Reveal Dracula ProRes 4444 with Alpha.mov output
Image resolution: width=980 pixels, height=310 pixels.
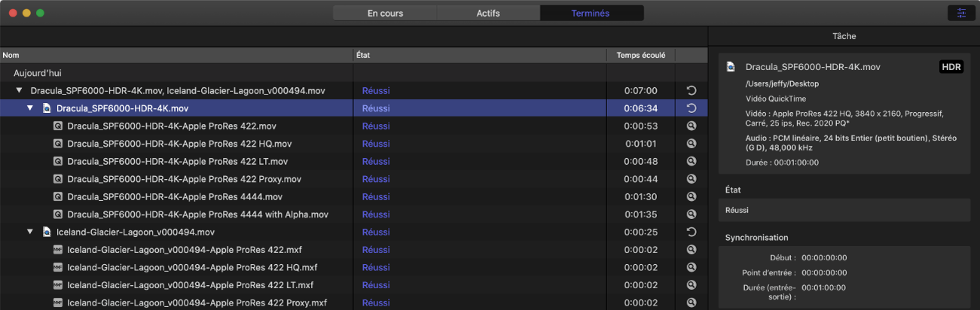tap(691, 214)
